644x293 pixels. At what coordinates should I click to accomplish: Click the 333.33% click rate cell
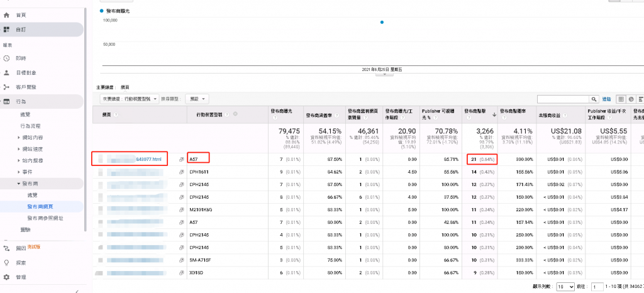(525, 260)
